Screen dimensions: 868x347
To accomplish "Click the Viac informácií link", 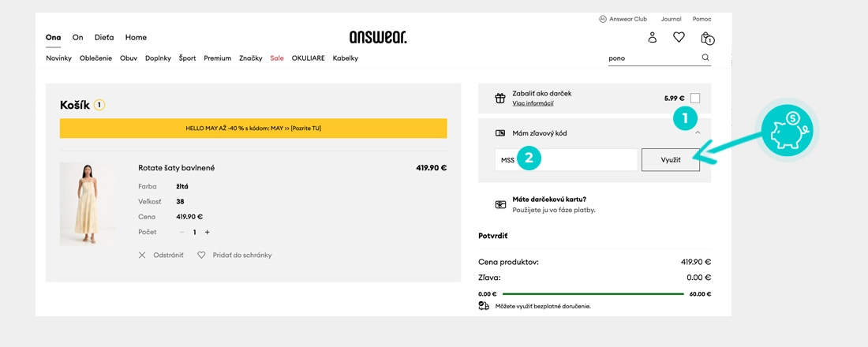I will (x=533, y=103).
